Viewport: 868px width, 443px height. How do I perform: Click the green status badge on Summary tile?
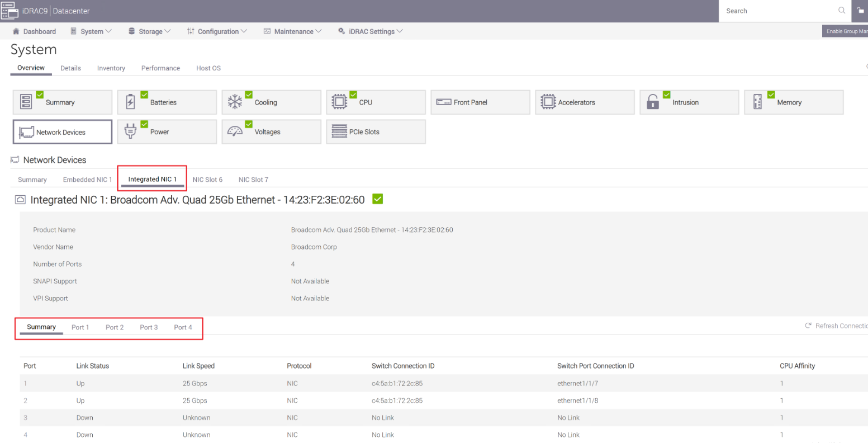pyautogui.click(x=39, y=95)
